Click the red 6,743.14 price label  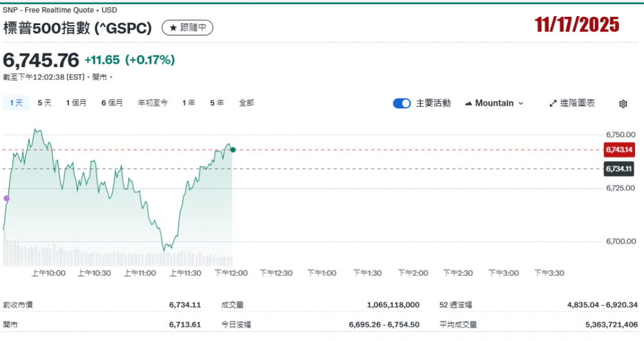(x=619, y=150)
